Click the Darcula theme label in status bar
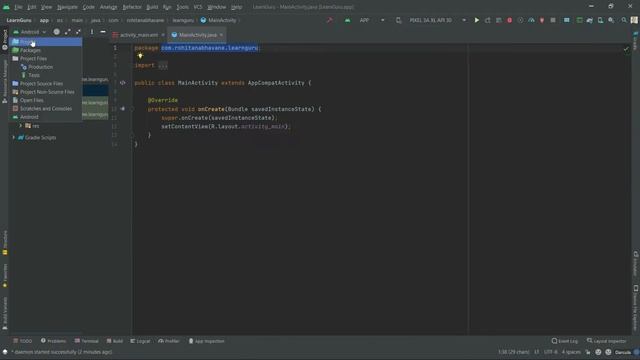The height and width of the screenshot is (360, 640). [x=623, y=352]
